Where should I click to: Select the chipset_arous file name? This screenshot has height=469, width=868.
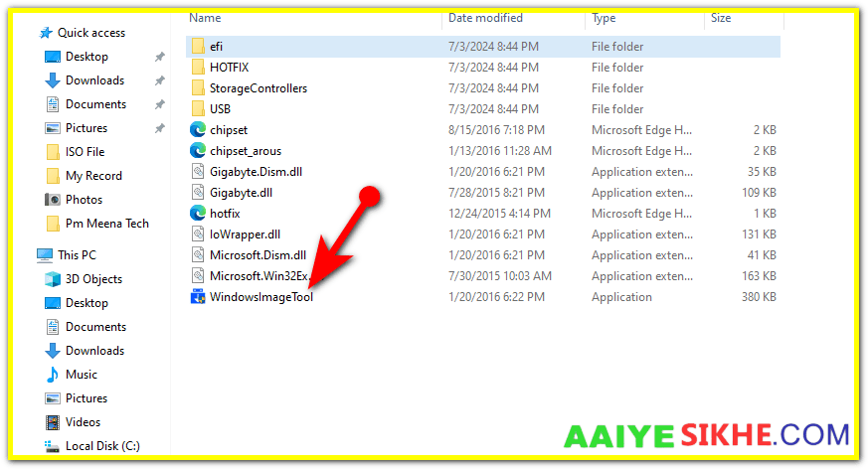pyautogui.click(x=246, y=150)
